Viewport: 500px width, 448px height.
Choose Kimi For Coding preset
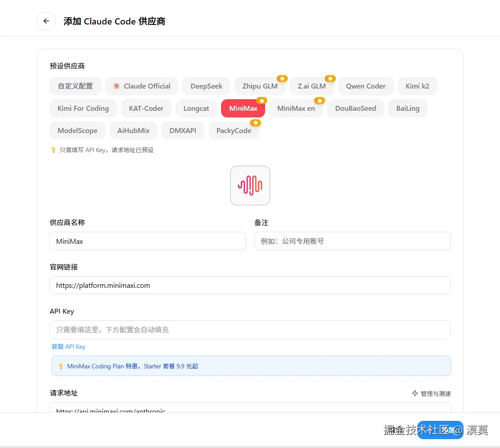(x=83, y=109)
